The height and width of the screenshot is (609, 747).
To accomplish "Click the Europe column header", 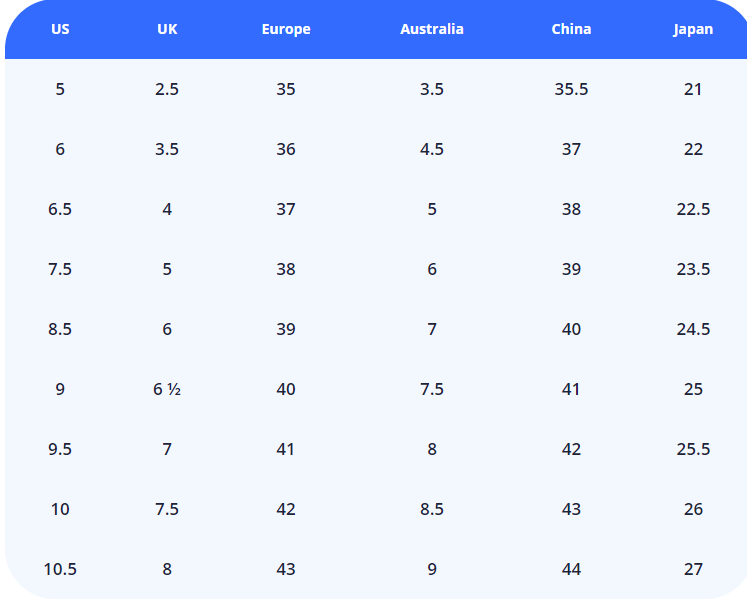I will 286,29.
